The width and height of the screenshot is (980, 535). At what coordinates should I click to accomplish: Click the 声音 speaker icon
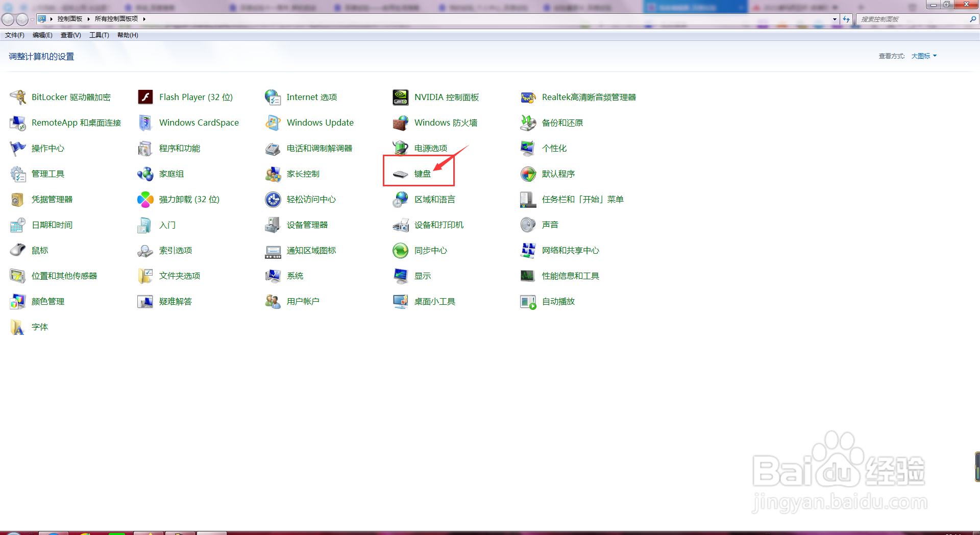pyautogui.click(x=528, y=225)
